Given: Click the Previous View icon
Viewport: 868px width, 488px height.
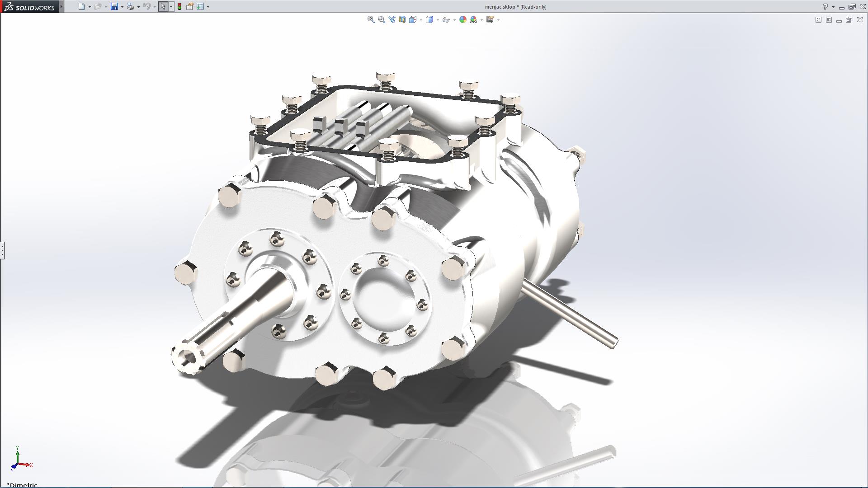Looking at the screenshot, I should pos(392,19).
